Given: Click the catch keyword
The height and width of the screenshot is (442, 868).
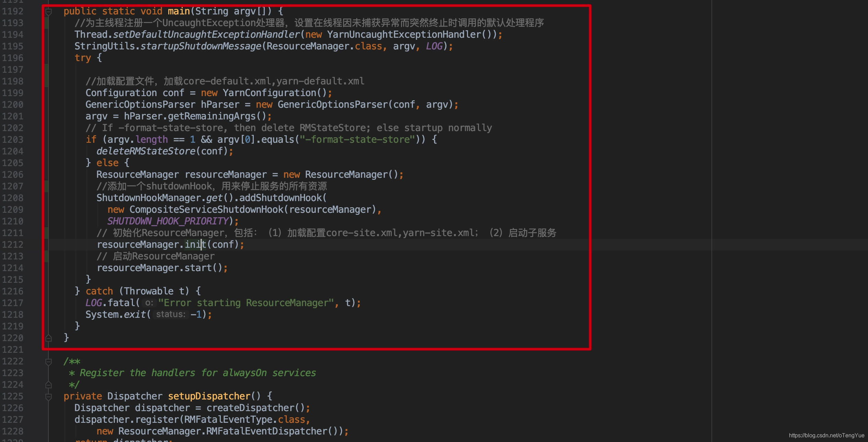Looking at the screenshot, I should tap(99, 291).
